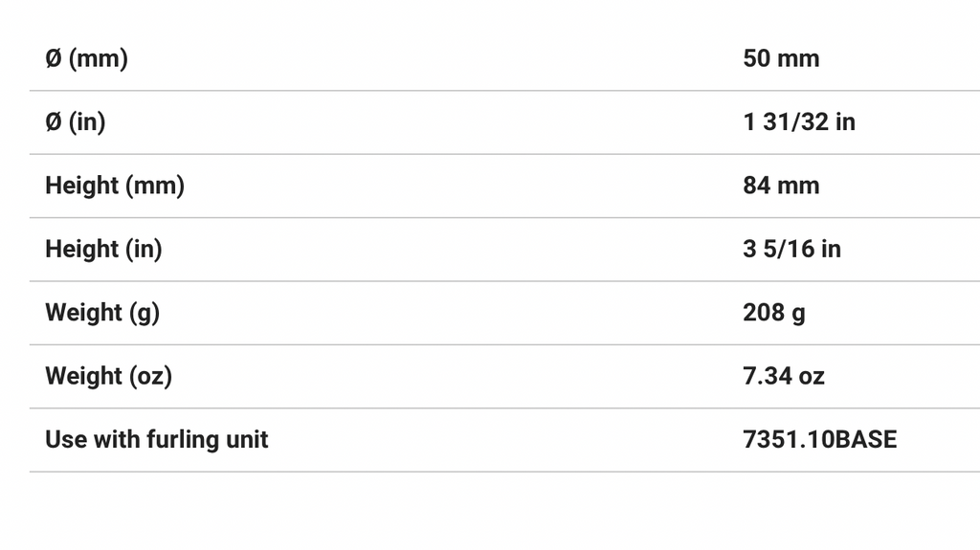This screenshot has width=980, height=550.
Task: Open the 7351.10BASE furling unit reference
Action: pyautogui.click(x=820, y=439)
